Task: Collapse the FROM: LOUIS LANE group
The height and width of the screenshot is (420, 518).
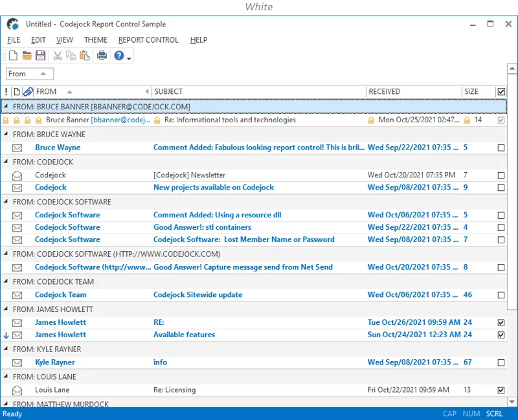Action: coord(6,377)
